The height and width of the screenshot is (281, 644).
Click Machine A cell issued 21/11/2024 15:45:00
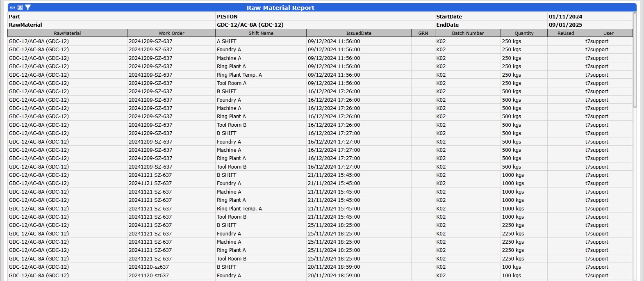tap(260, 192)
